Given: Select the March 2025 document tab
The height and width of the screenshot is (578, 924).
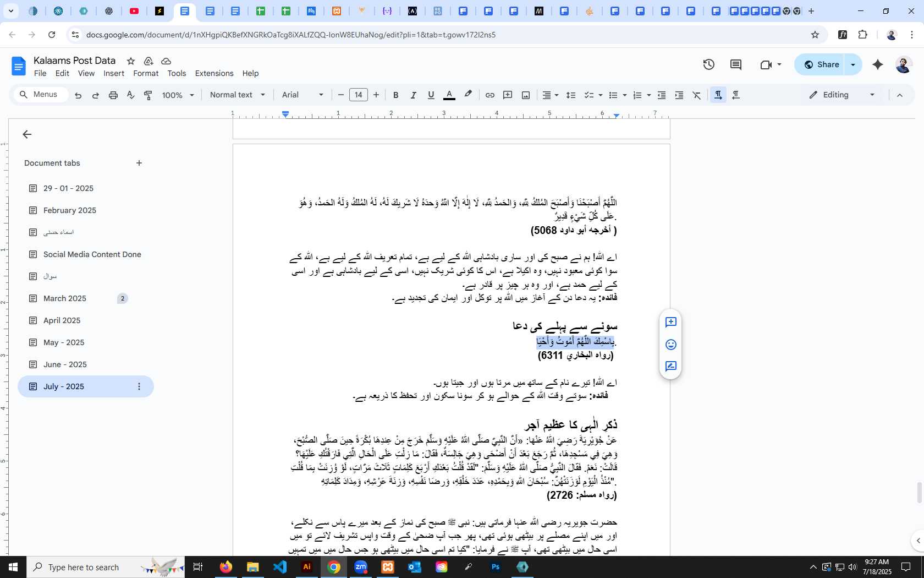Looking at the screenshot, I should click(x=85, y=298).
